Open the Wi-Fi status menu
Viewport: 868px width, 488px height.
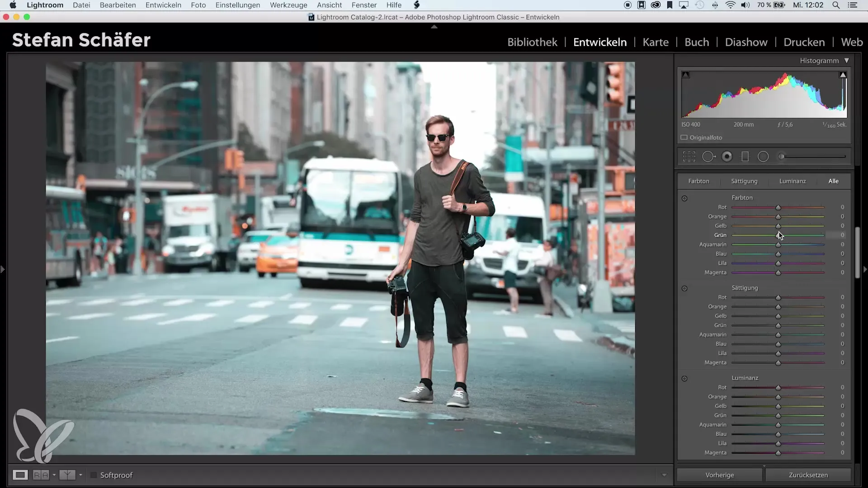pos(730,5)
